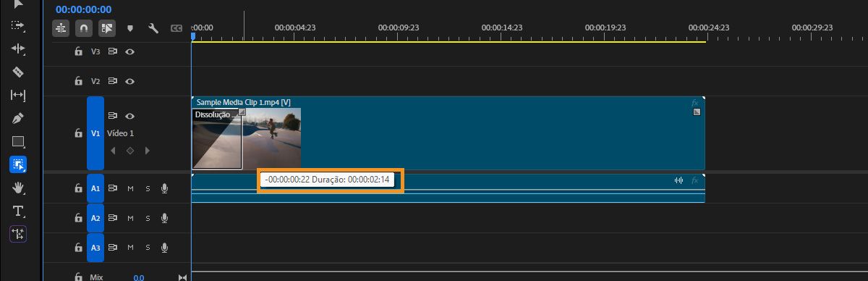Toggle lock on Mix track
868x281 pixels.
click(78, 277)
